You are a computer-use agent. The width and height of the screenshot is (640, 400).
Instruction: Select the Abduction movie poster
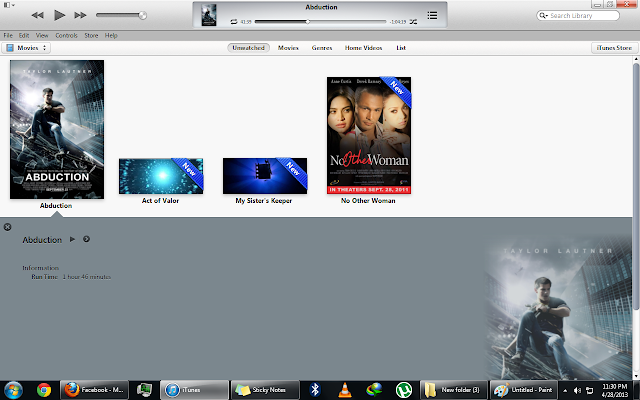(x=57, y=129)
